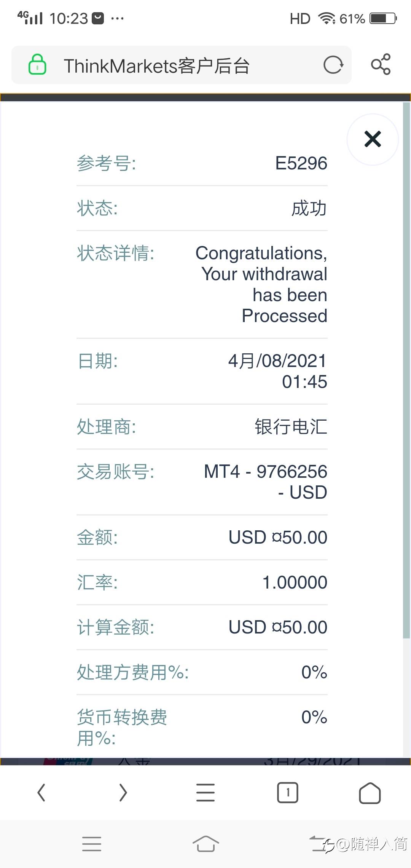Click the ThinkMarkets客户后台 address bar
The image size is (411, 868).
182,65
